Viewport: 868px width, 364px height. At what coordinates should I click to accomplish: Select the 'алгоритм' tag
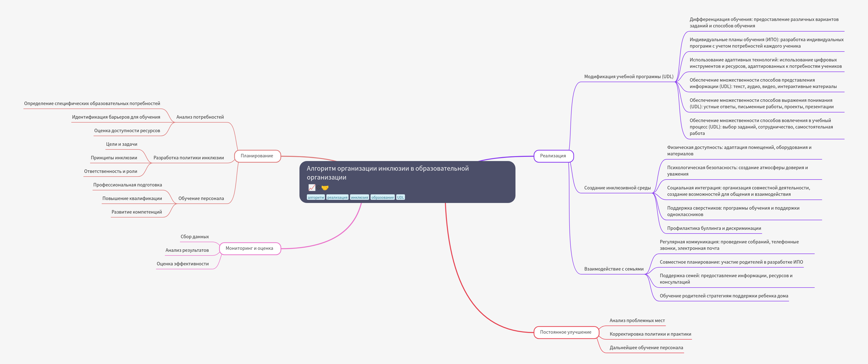pos(316,197)
